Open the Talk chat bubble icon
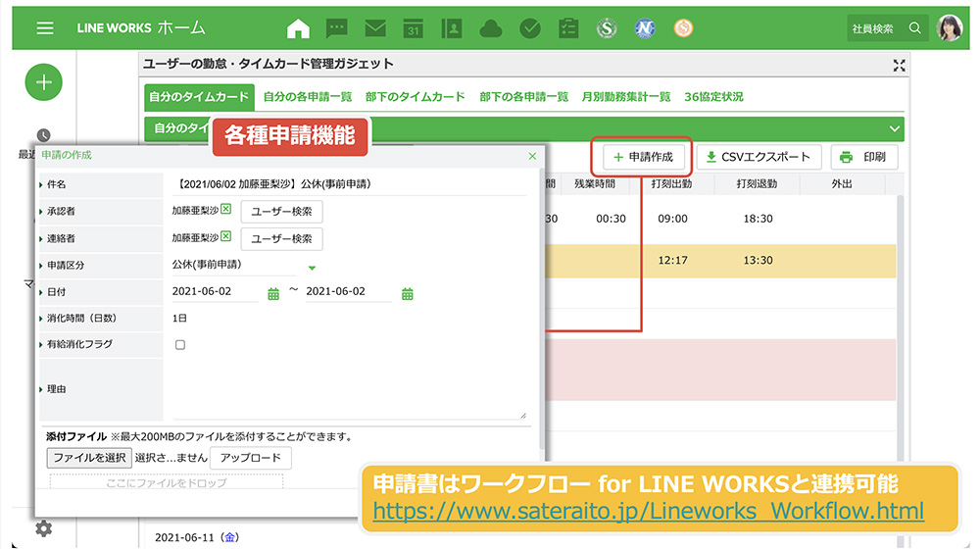The height and width of the screenshot is (549, 980). (x=337, y=28)
